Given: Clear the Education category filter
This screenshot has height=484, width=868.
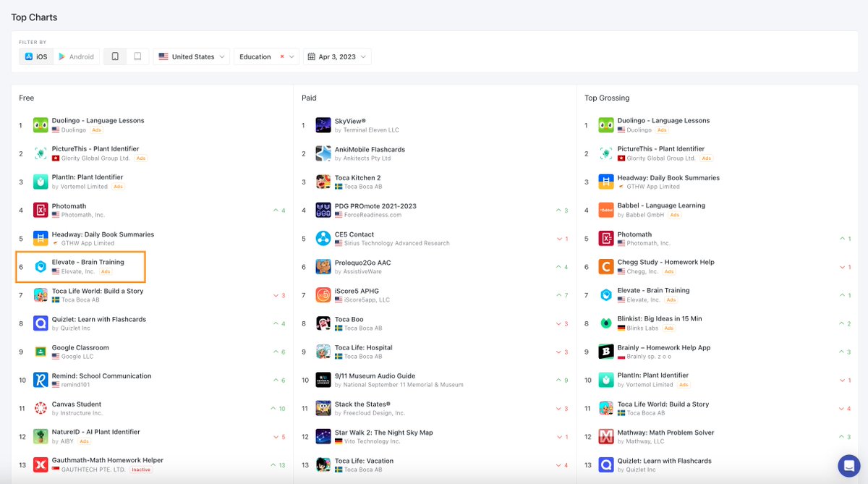Looking at the screenshot, I should pyautogui.click(x=282, y=56).
